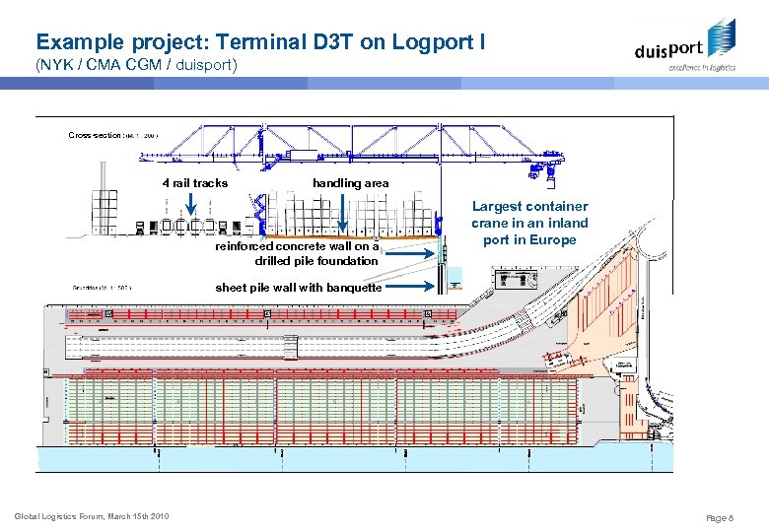The image size is (769, 532).
Task: Click the duisport logo
Action: 685,45
